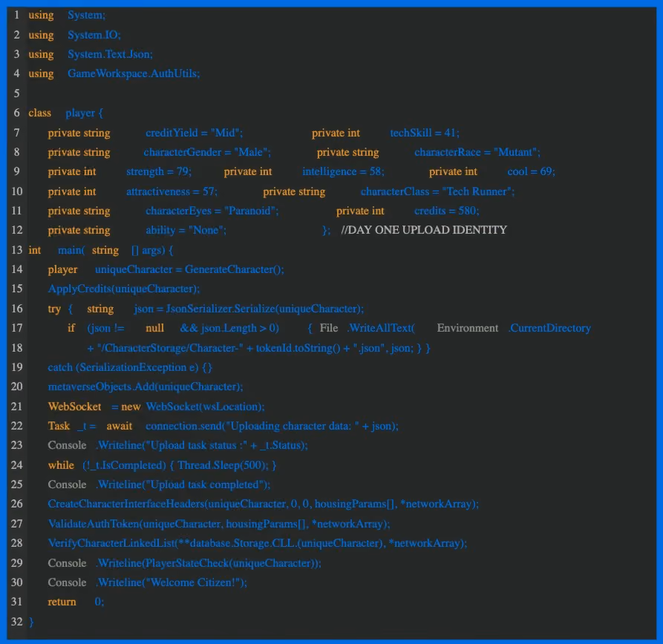The image size is (663, 644).
Task: Click characterRace = "Mutant" text
Action: [477, 152]
